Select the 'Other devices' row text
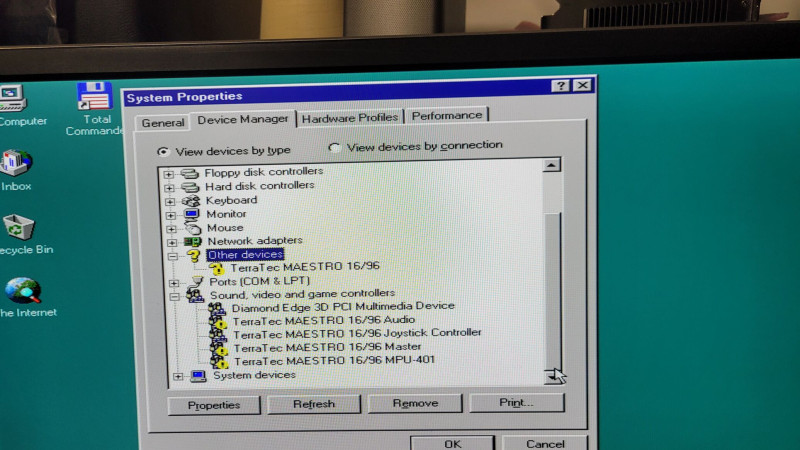Viewport: 800px width, 450px height. click(245, 254)
